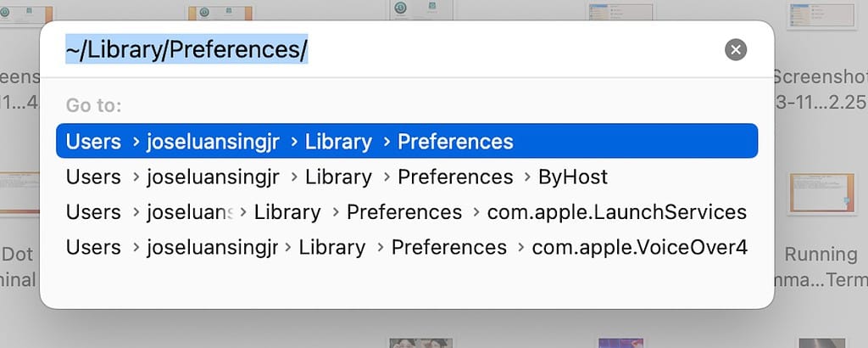
Task: Click the top-center thumbnail above the dialog
Action: (421, 8)
